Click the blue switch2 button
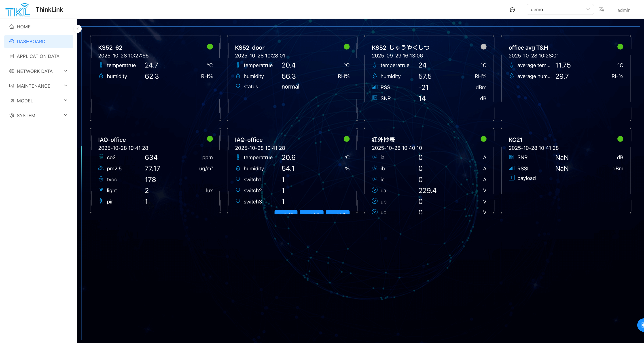The image size is (644, 343). (x=311, y=212)
